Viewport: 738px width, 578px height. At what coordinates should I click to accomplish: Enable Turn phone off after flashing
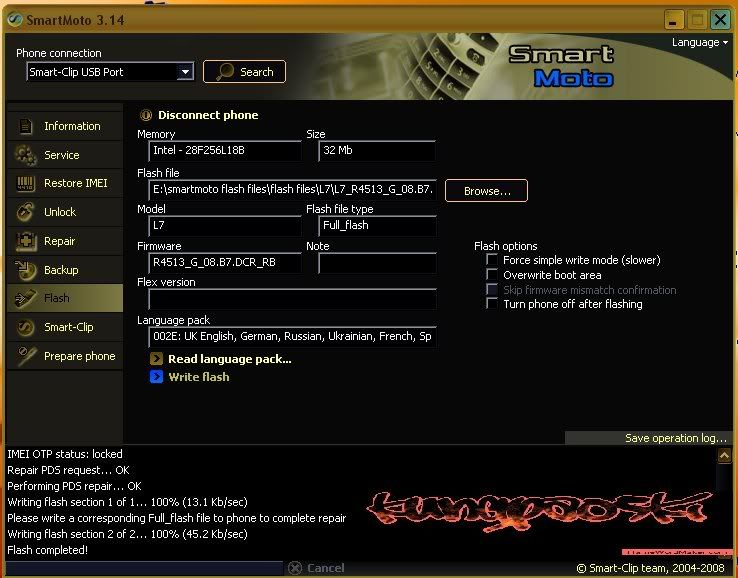491,304
